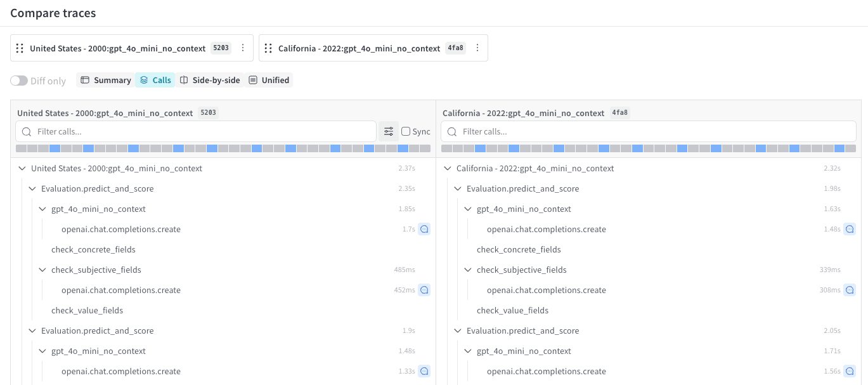868x385 pixels.
Task: Select openai.chat.completions.create row with 308ms duration
Action: (x=649, y=290)
